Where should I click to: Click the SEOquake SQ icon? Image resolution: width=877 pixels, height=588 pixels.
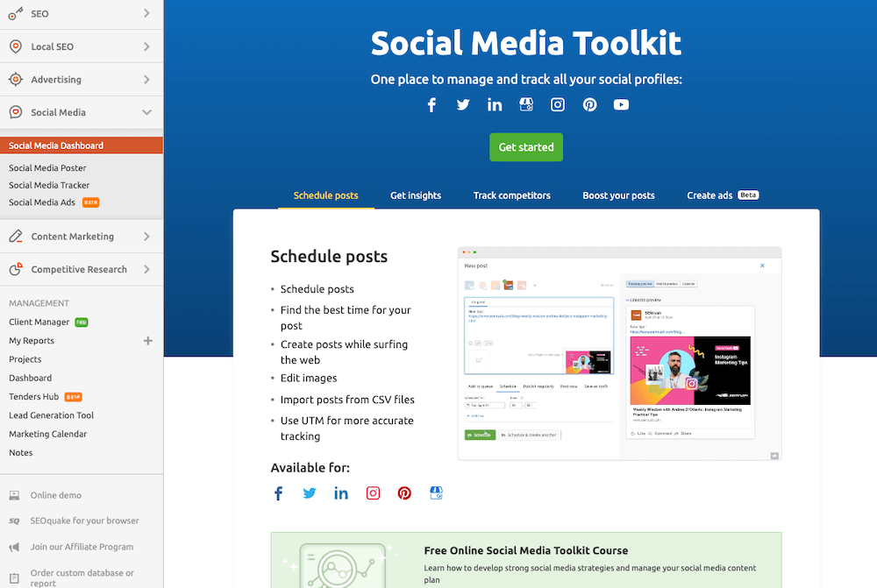[15, 521]
